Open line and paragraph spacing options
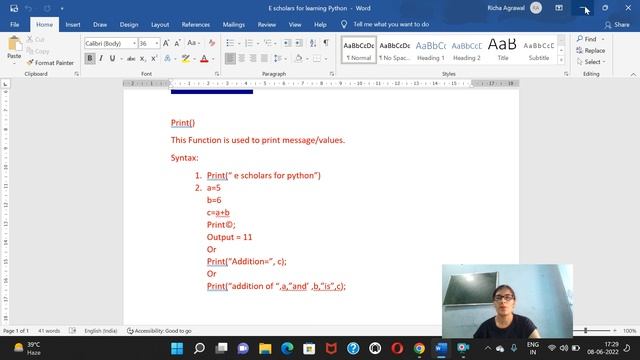 tap(278, 59)
